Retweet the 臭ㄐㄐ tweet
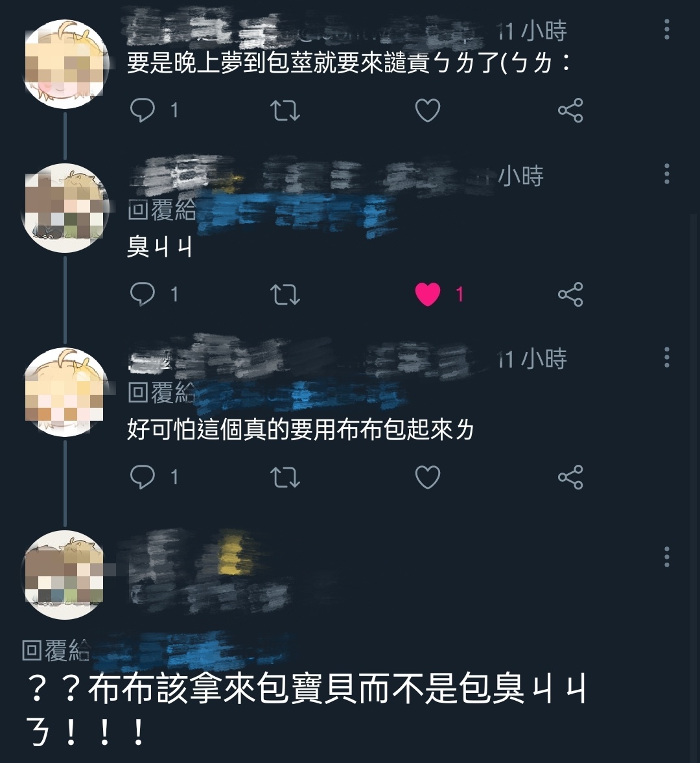Image resolution: width=700 pixels, height=763 pixels. [x=285, y=294]
